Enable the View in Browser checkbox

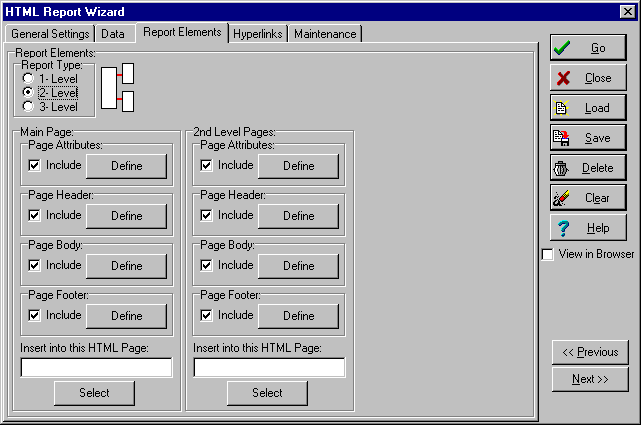click(547, 255)
